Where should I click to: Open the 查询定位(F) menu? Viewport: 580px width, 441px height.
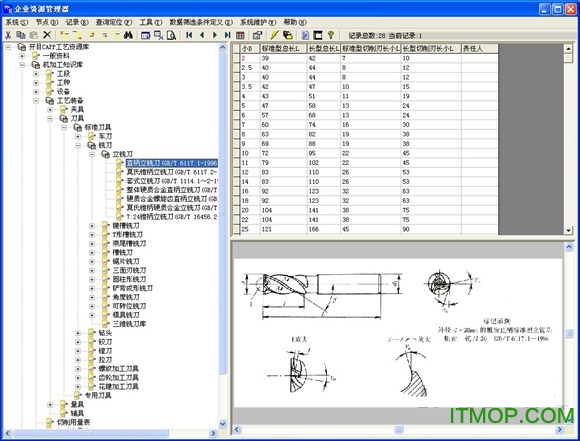point(114,22)
